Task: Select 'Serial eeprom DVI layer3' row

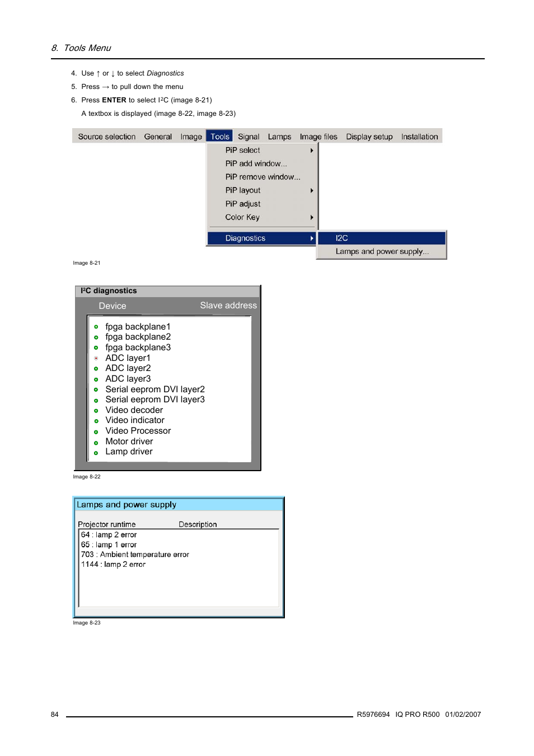Action: tap(155, 400)
